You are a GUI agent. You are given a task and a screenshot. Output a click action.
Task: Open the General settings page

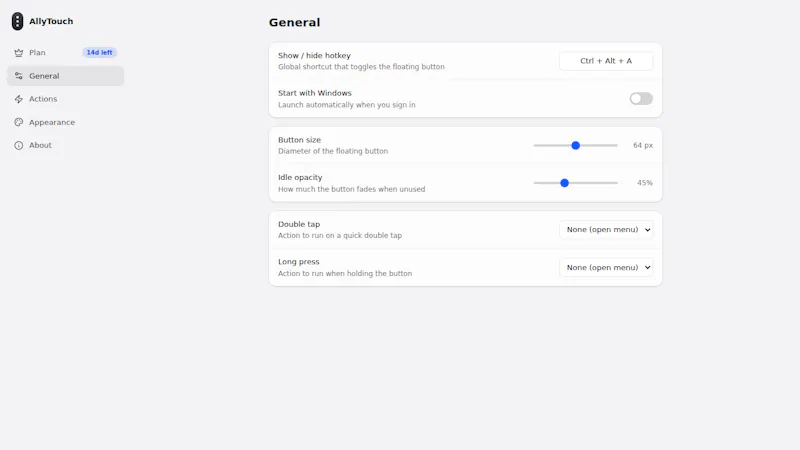(65, 76)
